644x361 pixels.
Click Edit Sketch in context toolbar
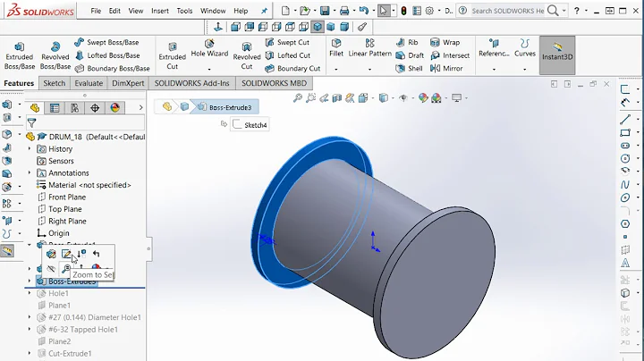(66, 254)
